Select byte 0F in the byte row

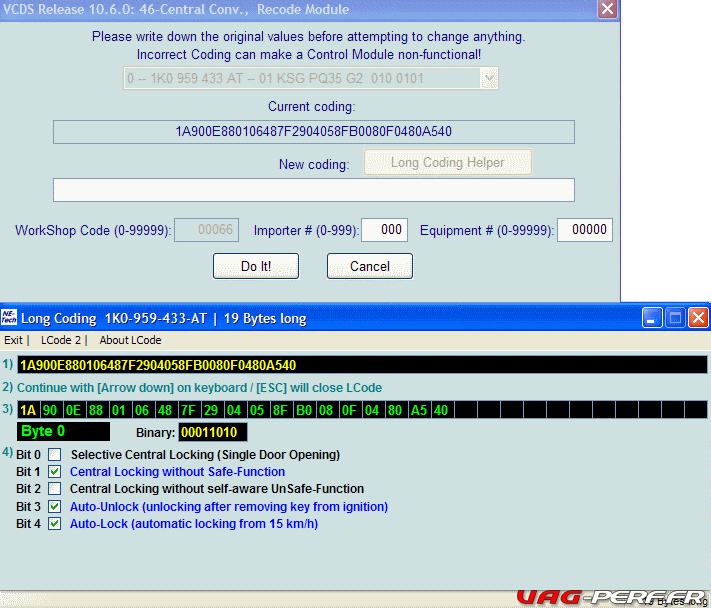coord(351,410)
